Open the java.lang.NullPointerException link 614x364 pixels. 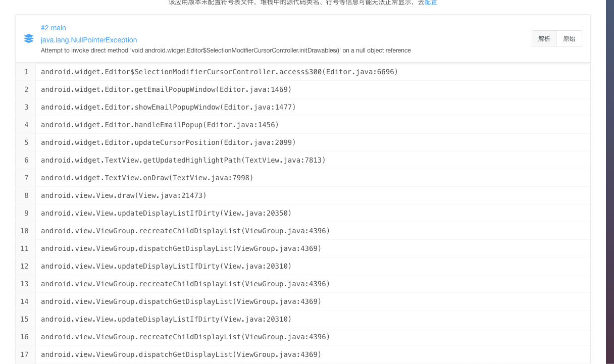pyautogui.click(x=89, y=40)
